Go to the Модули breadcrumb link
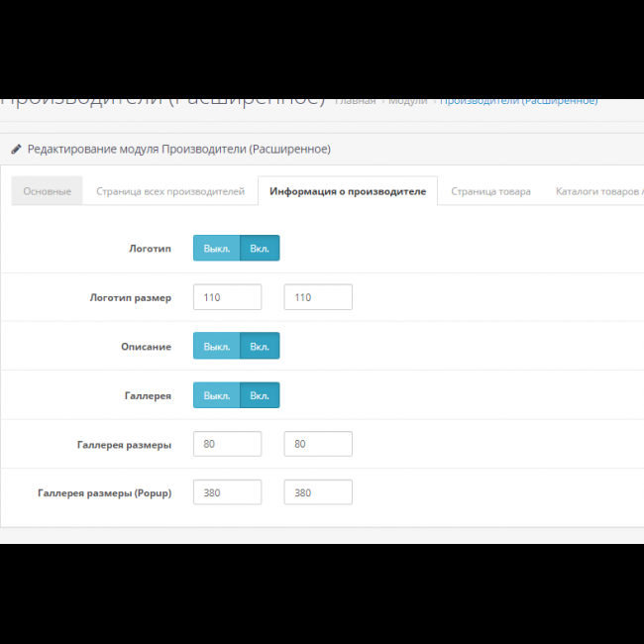Screen dimensions: 644x644 click(407, 100)
